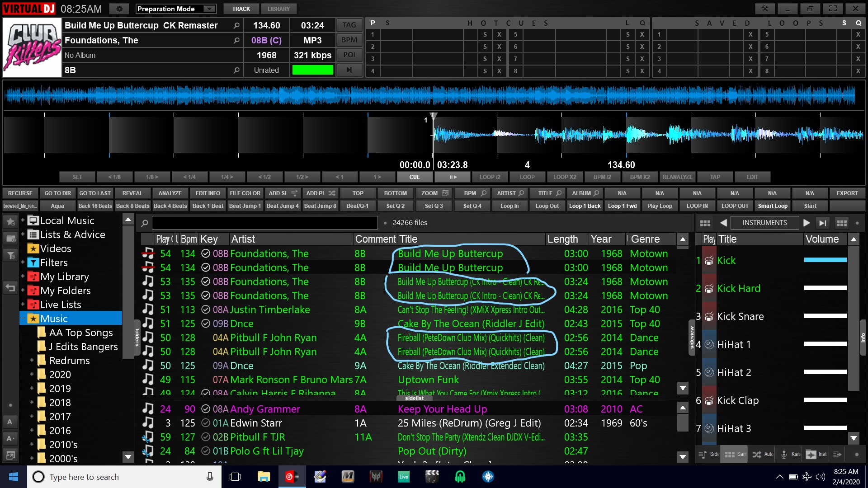Click the TAG button in track info

[349, 25]
